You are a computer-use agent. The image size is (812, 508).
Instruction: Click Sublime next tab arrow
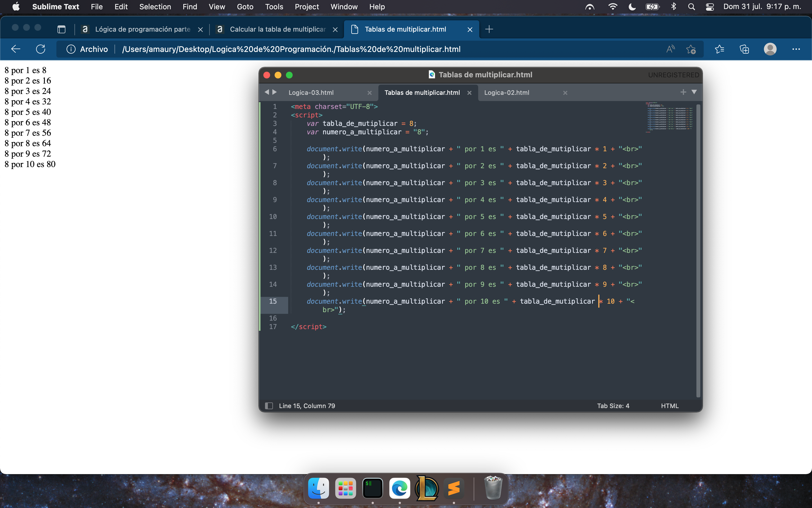click(x=274, y=92)
